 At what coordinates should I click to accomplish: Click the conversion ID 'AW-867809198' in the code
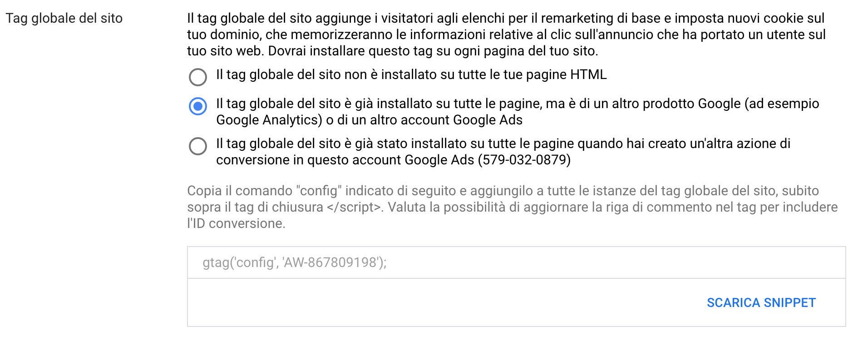click(331, 262)
